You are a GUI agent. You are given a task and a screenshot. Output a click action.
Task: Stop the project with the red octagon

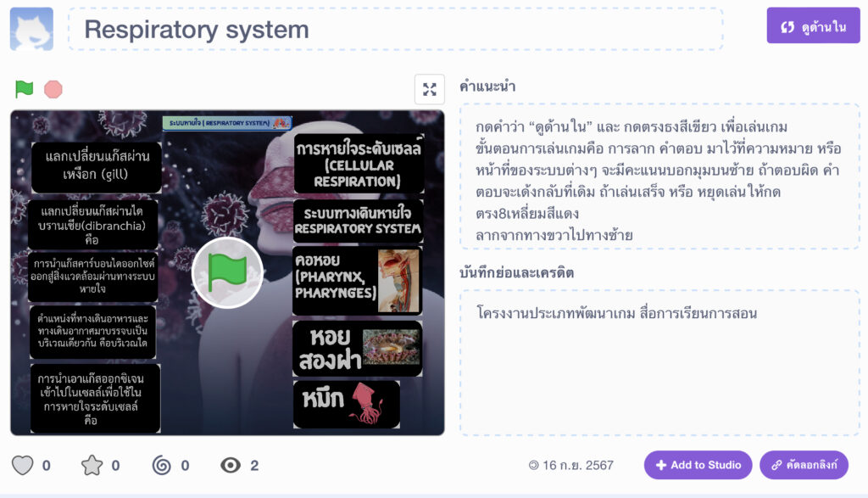point(53,89)
